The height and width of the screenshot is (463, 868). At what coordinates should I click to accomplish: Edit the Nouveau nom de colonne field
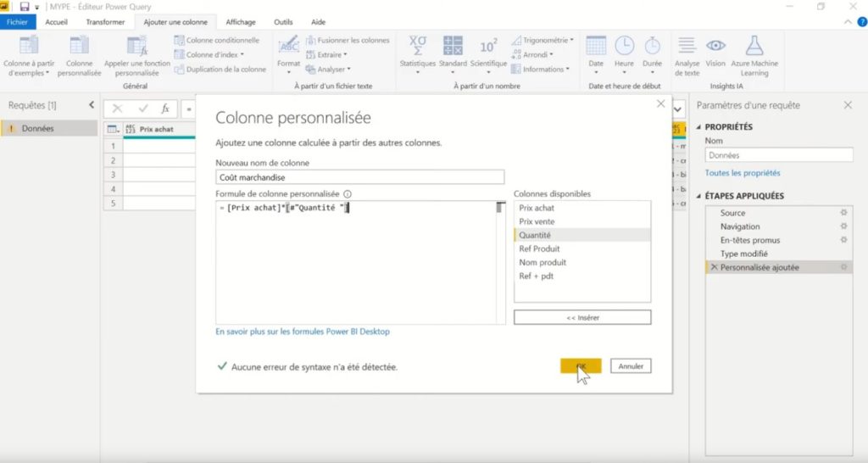(359, 177)
